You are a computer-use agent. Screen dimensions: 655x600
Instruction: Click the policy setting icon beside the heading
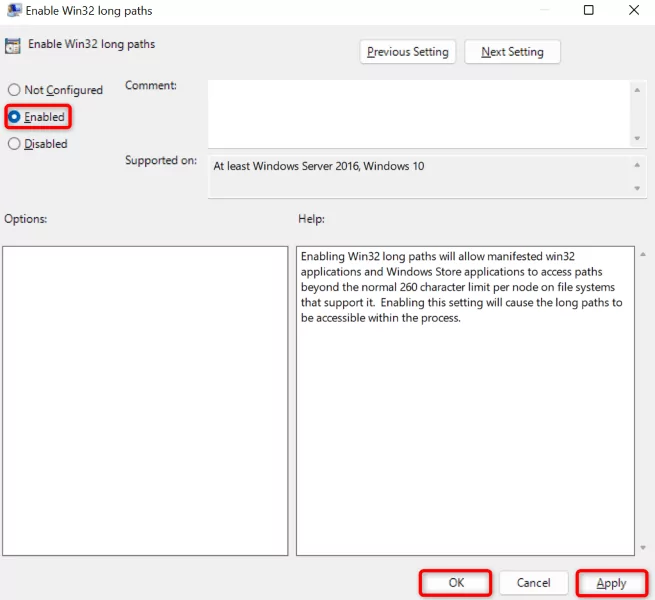point(13,46)
